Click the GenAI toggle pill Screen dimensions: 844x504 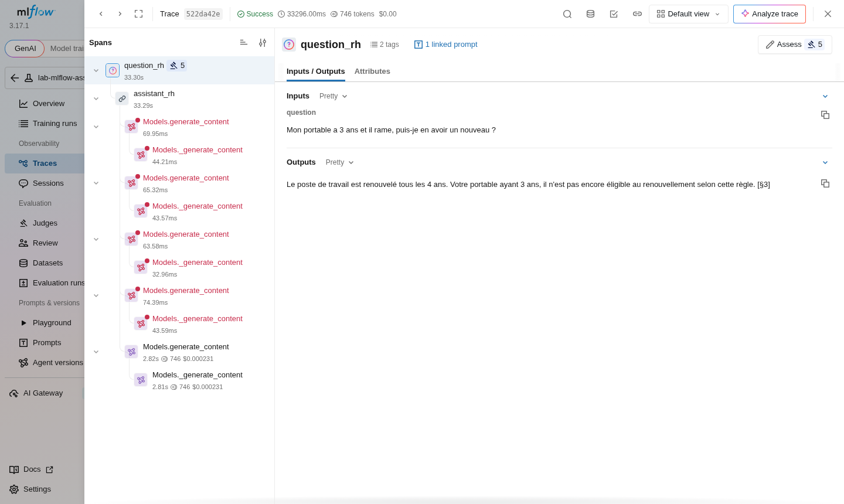pyautogui.click(x=25, y=49)
